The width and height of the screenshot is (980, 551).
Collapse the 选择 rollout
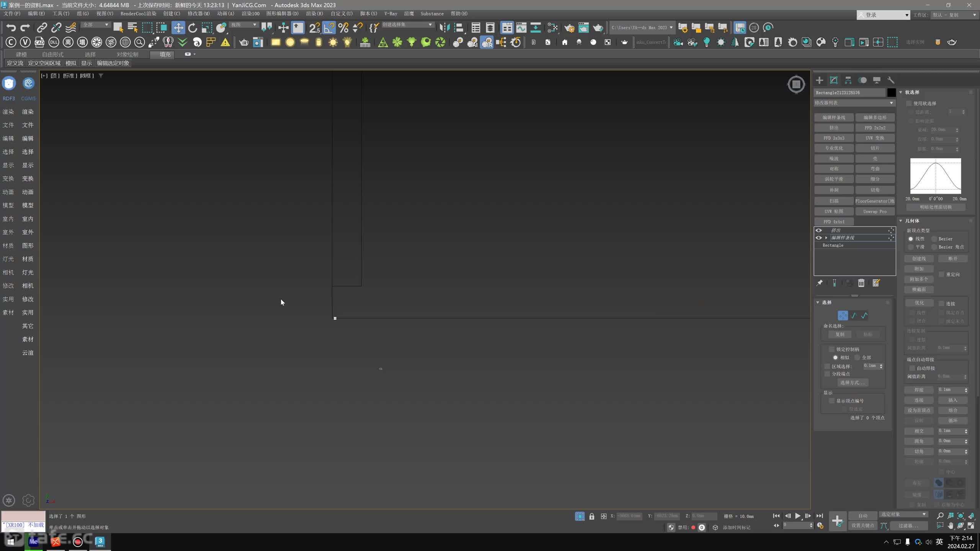(x=818, y=302)
